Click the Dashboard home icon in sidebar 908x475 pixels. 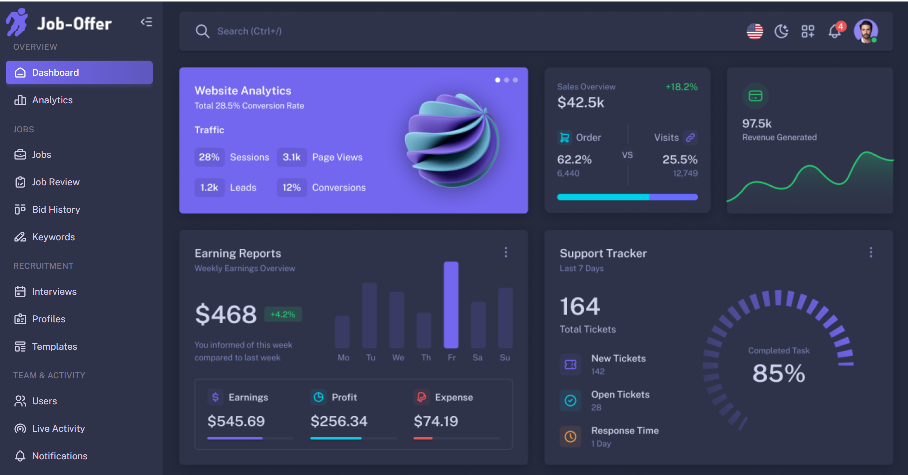point(20,72)
